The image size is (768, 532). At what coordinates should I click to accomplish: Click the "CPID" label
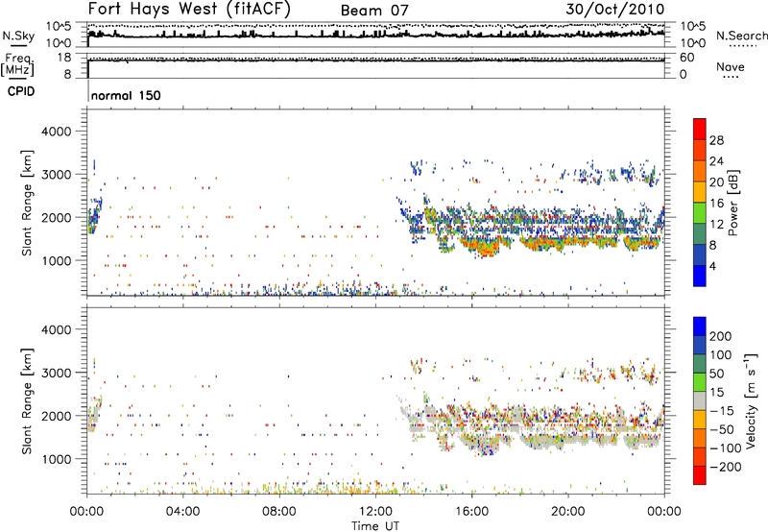point(21,91)
